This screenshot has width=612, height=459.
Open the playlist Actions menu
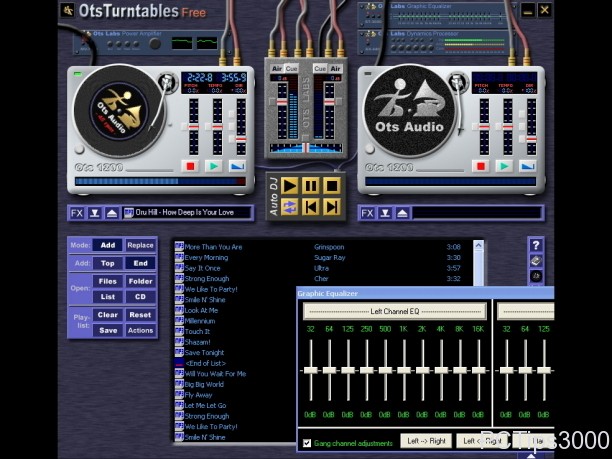140,330
